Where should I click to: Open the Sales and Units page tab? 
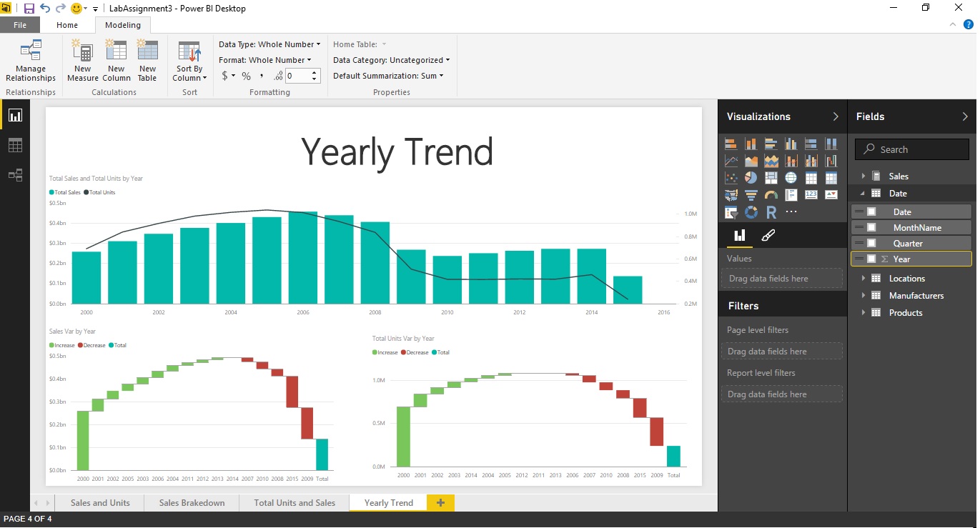100,502
